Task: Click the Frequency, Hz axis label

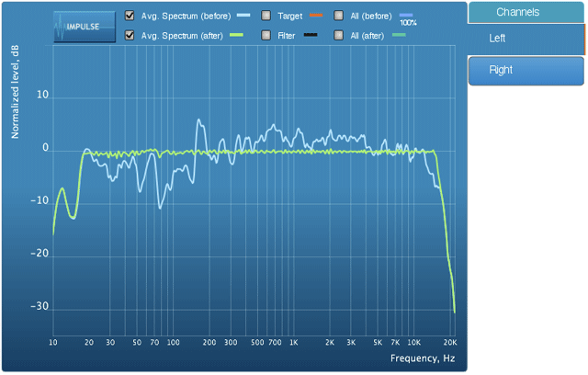Action: point(423,358)
